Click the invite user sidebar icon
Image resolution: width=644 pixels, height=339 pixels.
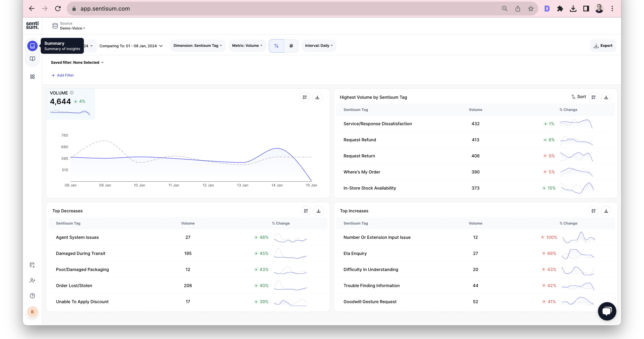click(x=32, y=281)
